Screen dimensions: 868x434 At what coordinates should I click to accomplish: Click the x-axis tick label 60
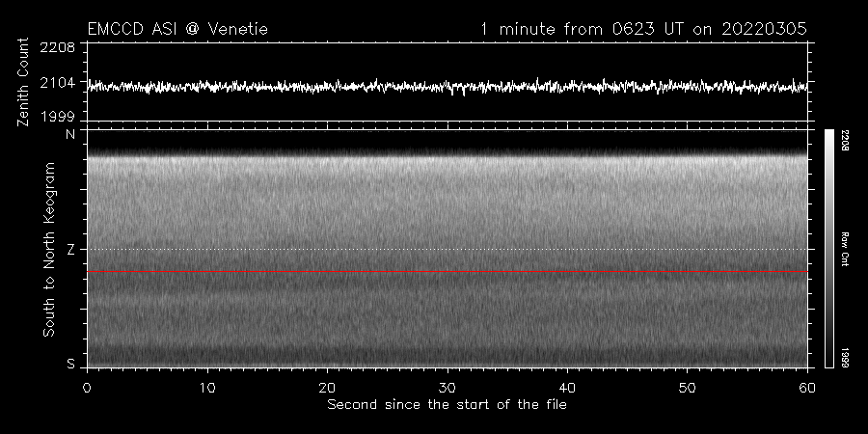click(807, 388)
